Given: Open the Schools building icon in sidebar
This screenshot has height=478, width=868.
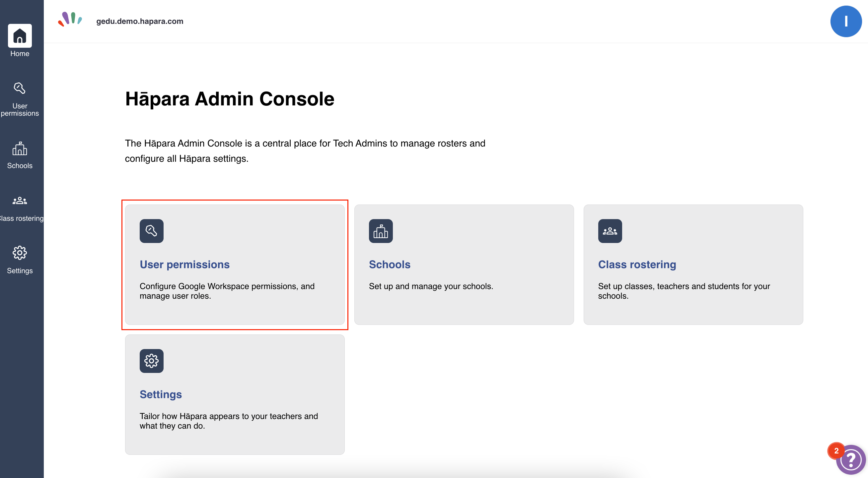Looking at the screenshot, I should coord(20,149).
